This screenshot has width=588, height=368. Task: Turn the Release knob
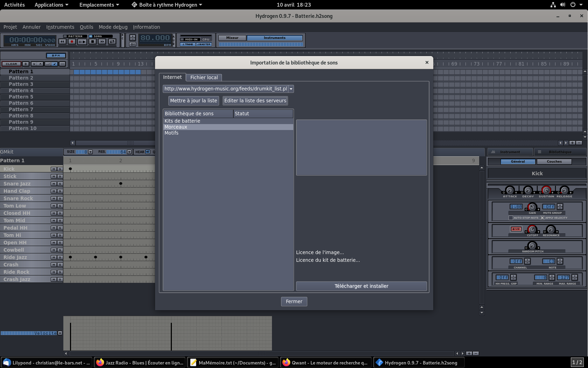[x=565, y=190]
